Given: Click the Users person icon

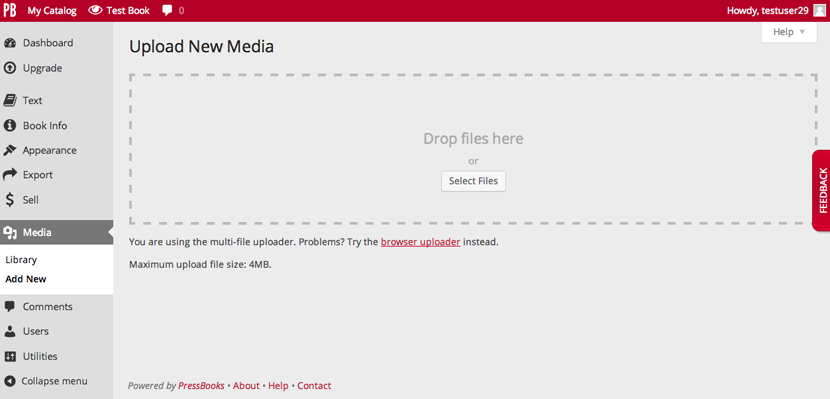Looking at the screenshot, I should 10,331.
